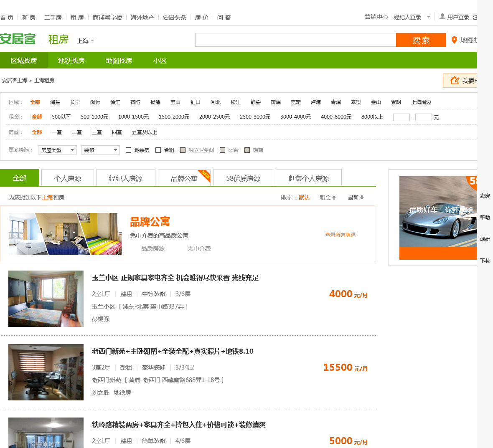The width and height of the screenshot is (493, 448).
Task: Filter by 上海周边 district
Action: (421, 102)
